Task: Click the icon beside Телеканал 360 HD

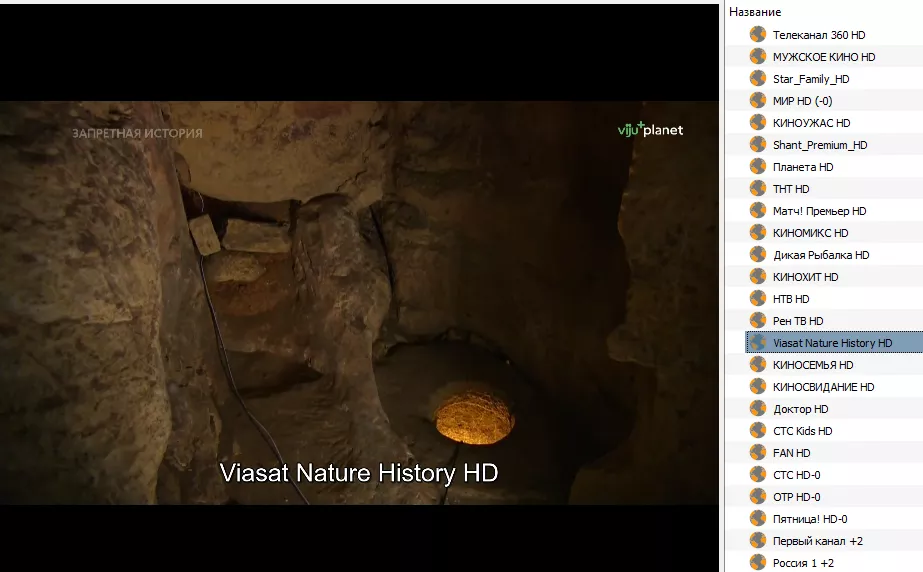Action: tap(758, 34)
